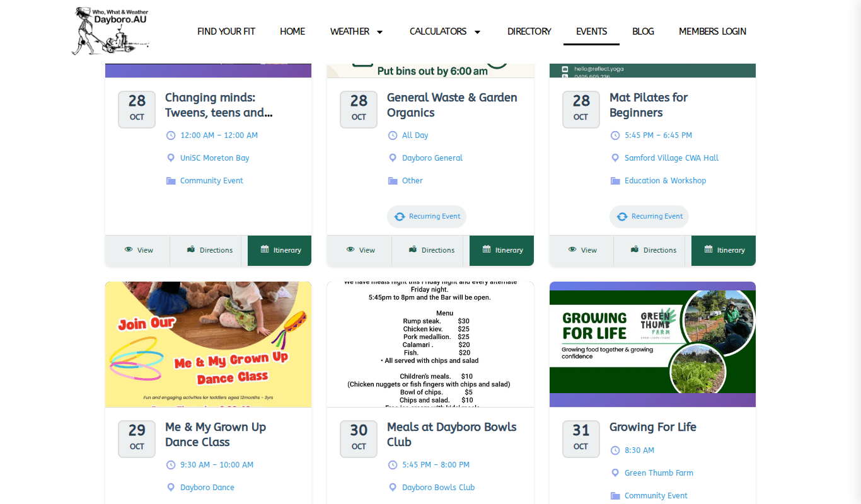Click the calendar icon on General Waste Itinerary button
Screen dimensions: 861x504
pyautogui.click(x=487, y=249)
